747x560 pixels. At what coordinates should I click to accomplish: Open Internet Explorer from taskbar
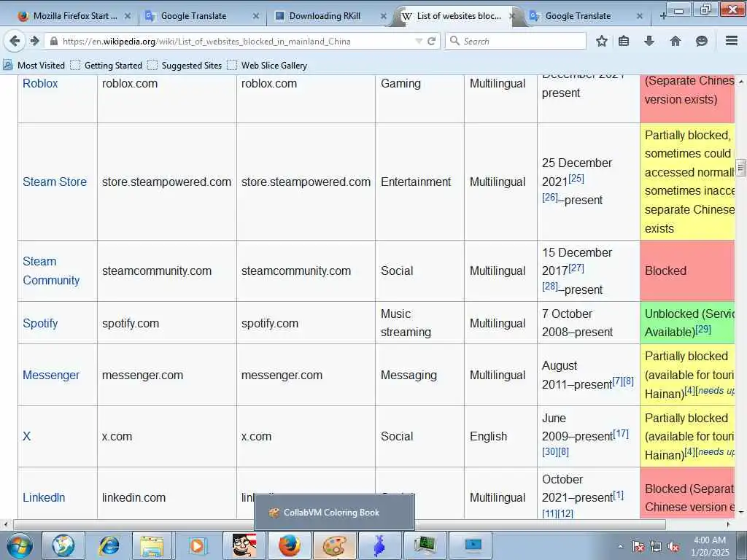click(x=109, y=545)
